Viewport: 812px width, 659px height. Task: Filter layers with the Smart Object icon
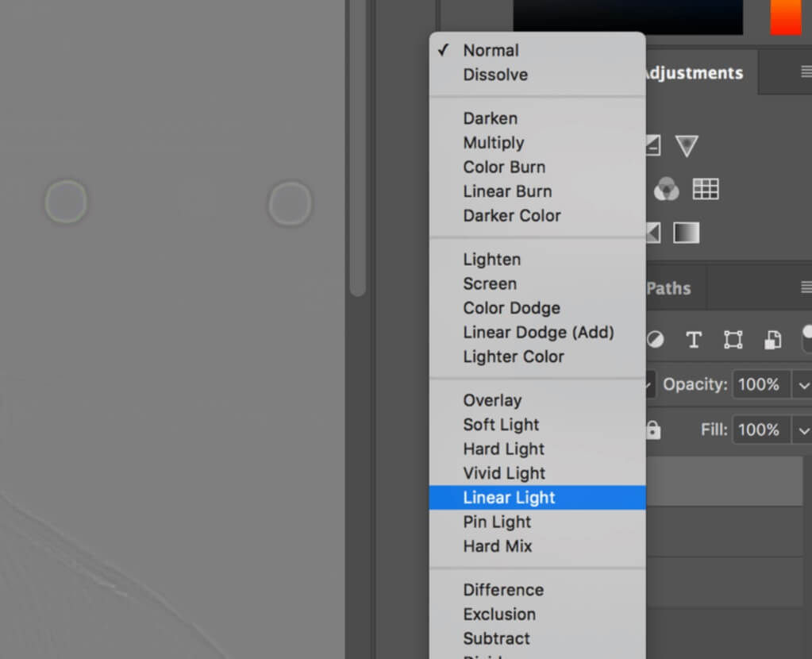tap(772, 340)
